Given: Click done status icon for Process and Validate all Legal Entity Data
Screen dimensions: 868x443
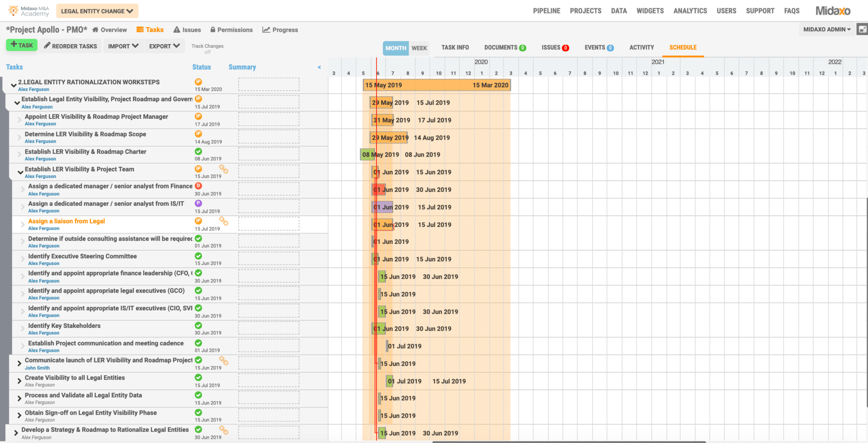Looking at the screenshot, I should (x=198, y=395).
